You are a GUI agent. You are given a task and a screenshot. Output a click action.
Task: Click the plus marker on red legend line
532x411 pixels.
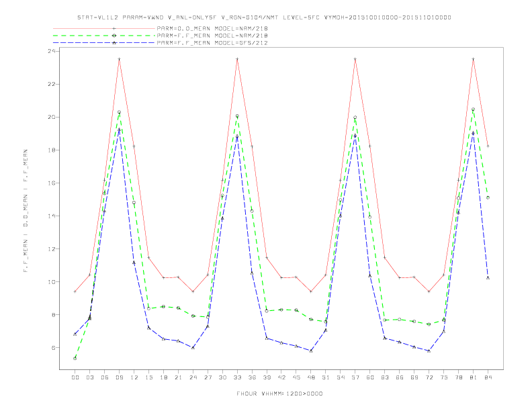[x=114, y=28]
